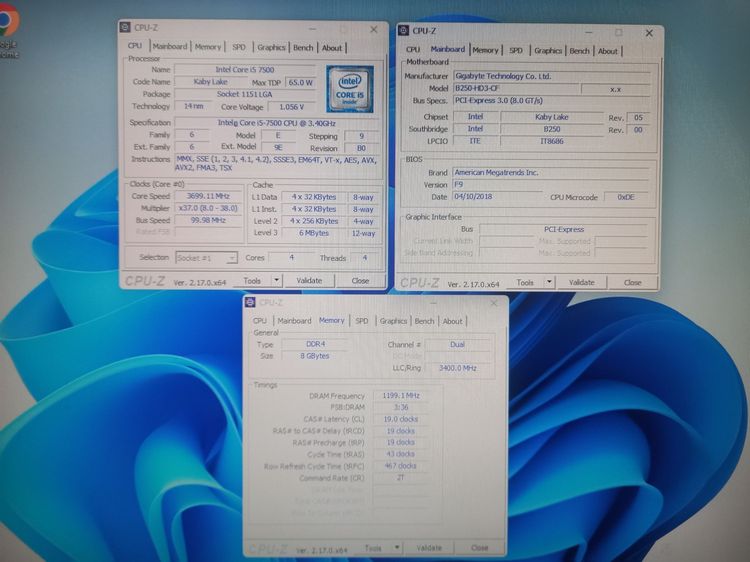Open SPD tab in CPU window
Screen dimensions: 750x562
tap(239, 47)
